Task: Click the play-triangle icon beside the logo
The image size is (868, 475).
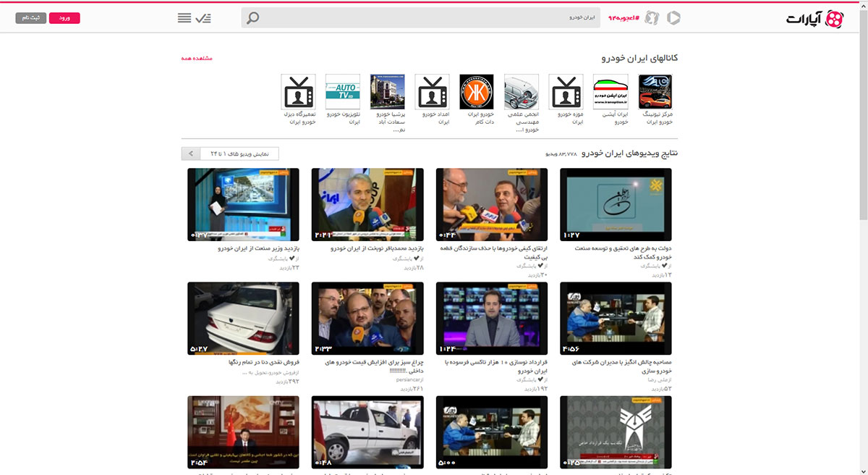Action: click(x=673, y=17)
